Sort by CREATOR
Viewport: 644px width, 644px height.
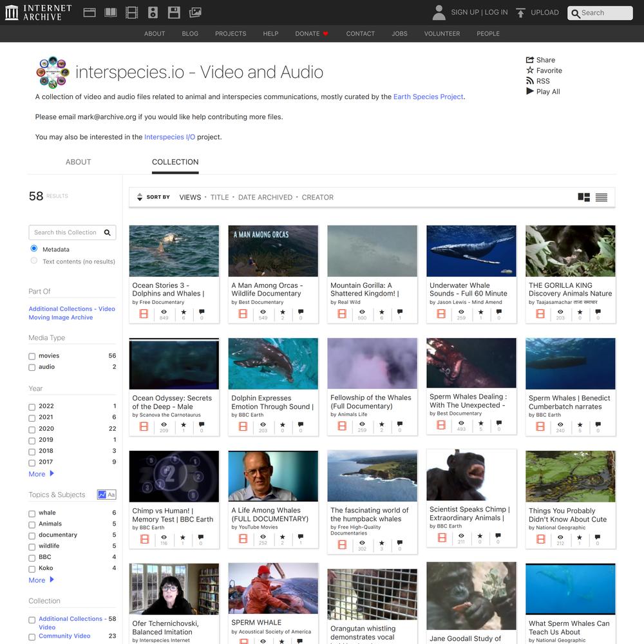point(317,197)
